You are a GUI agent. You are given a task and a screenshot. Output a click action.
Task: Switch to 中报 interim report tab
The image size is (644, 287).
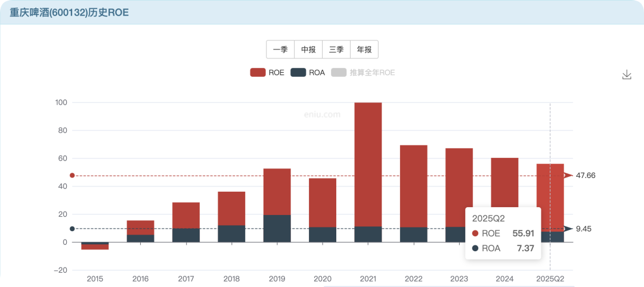(308, 49)
